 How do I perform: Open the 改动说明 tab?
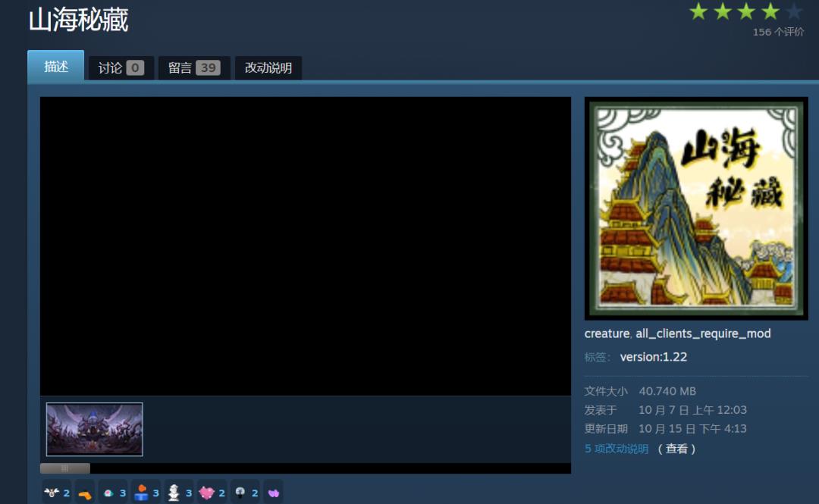click(268, 67)
